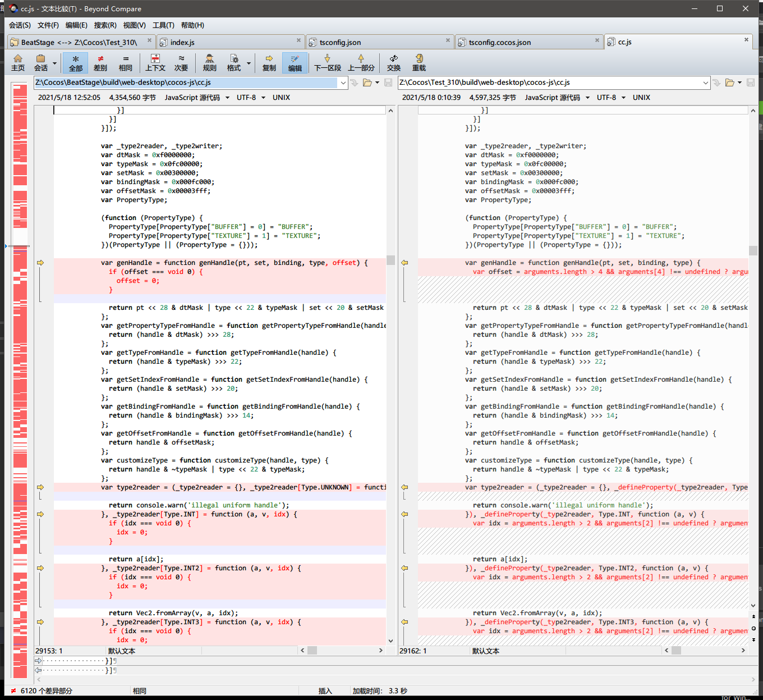763x700 pixels.
Task: Copy left Type.INT2 section to right arrow
Action: click(40, 568)
